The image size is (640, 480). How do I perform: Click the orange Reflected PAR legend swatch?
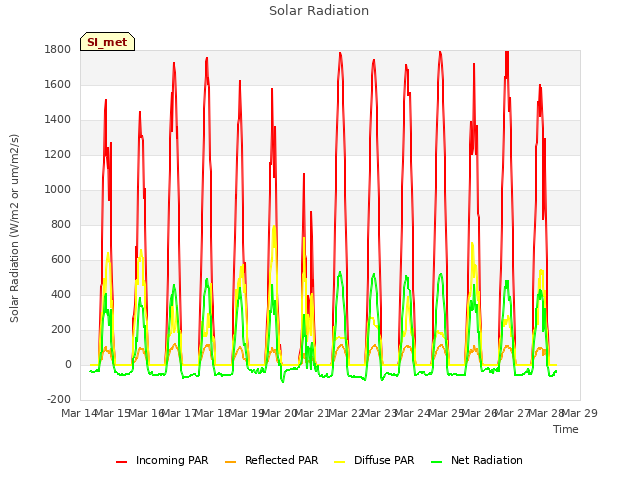click(x=231, y=461)
